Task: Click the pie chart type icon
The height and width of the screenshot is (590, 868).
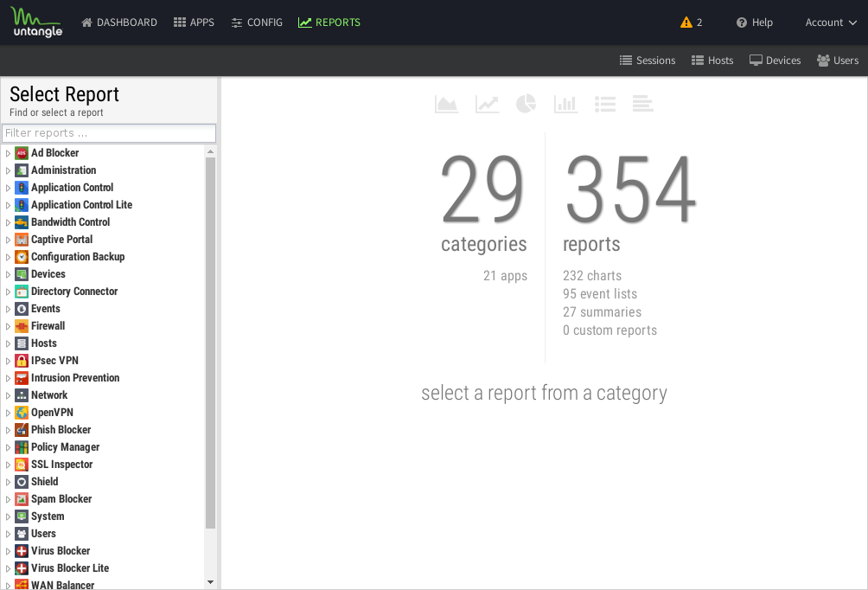Action: click(x=526, y=104)
